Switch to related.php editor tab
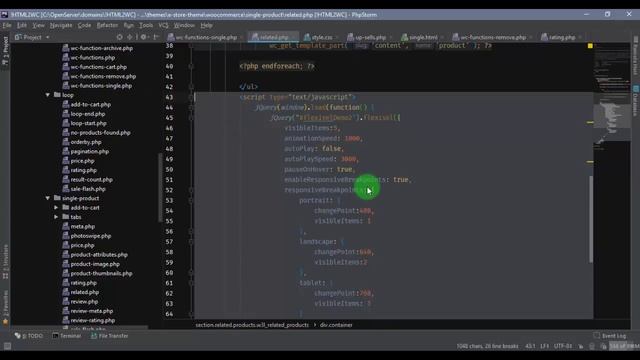The width and height of the screenshot is (640, 360). 273,37
